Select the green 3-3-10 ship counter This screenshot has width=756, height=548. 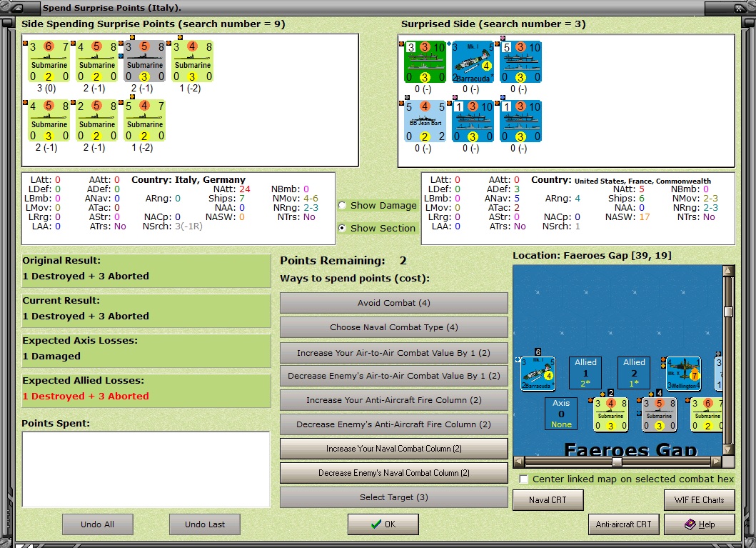pos(425,61)
